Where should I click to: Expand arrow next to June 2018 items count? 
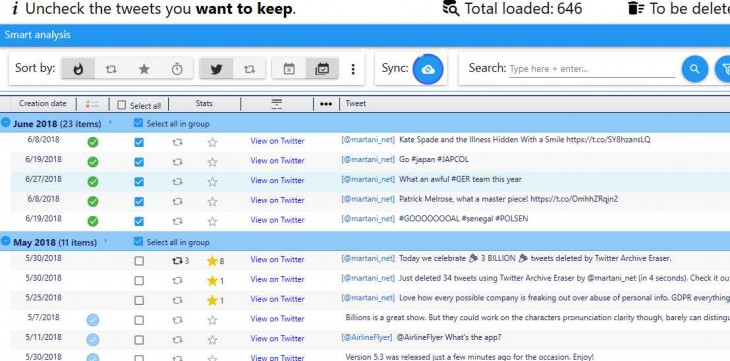[x=110, y=123]
